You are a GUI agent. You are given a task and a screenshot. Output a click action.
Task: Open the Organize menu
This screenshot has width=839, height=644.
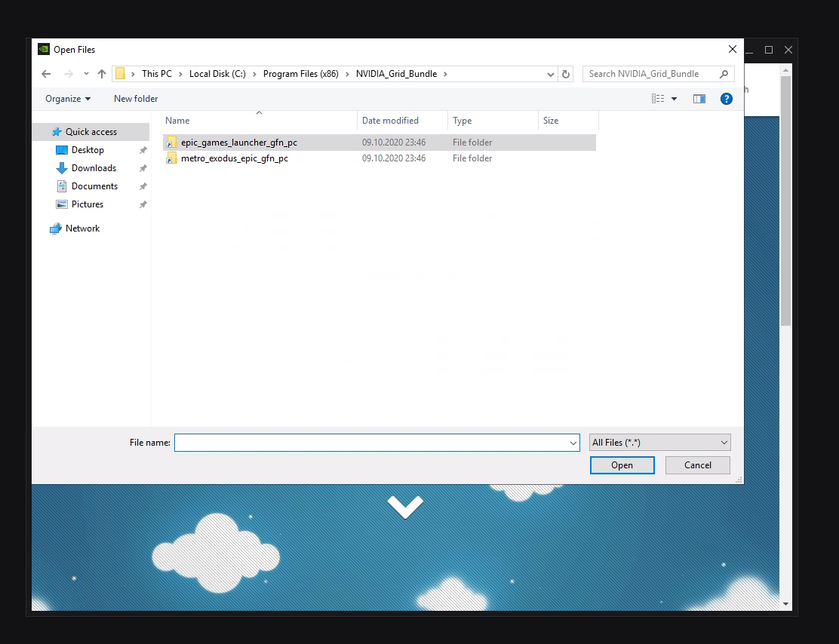click(x=67, y=99)
